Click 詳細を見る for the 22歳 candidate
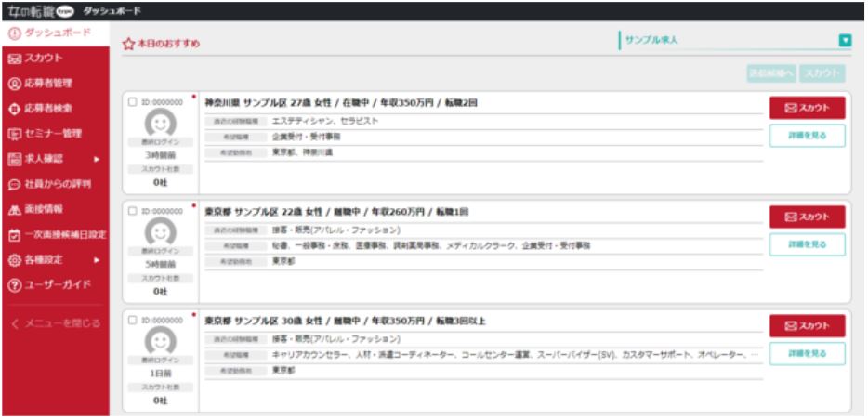The image size is (868, 420). click(807, 244)
